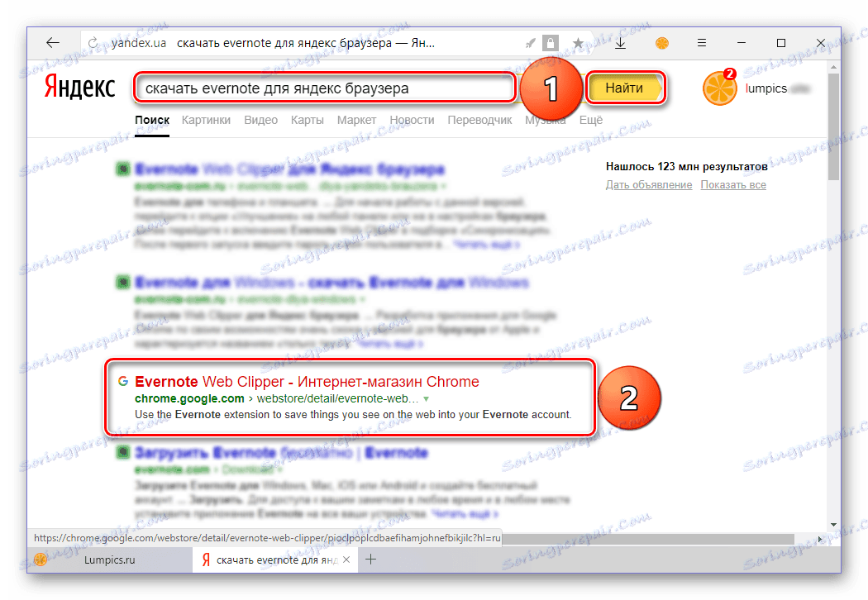Open the blurred Evernote для Windows result
Viewport: 868px width, 600px height.
click(x=331, y=283)
